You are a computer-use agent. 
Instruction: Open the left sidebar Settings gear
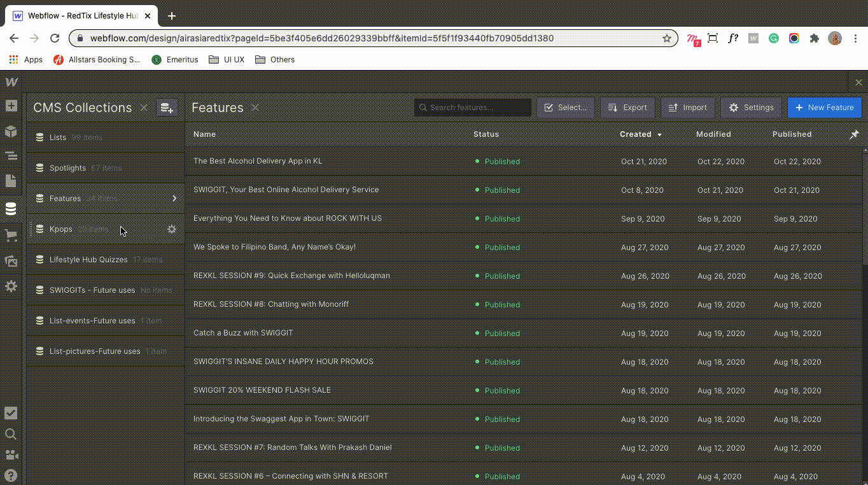point(11,286)
